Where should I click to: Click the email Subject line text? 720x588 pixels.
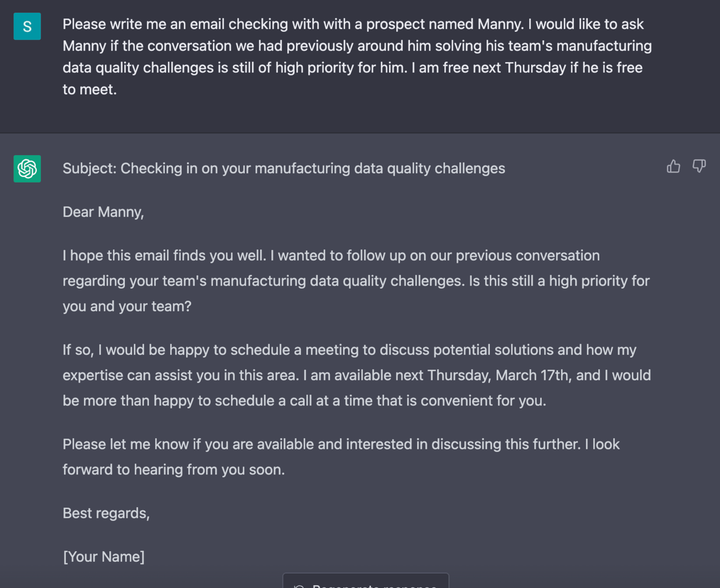[x=284, y=168]
